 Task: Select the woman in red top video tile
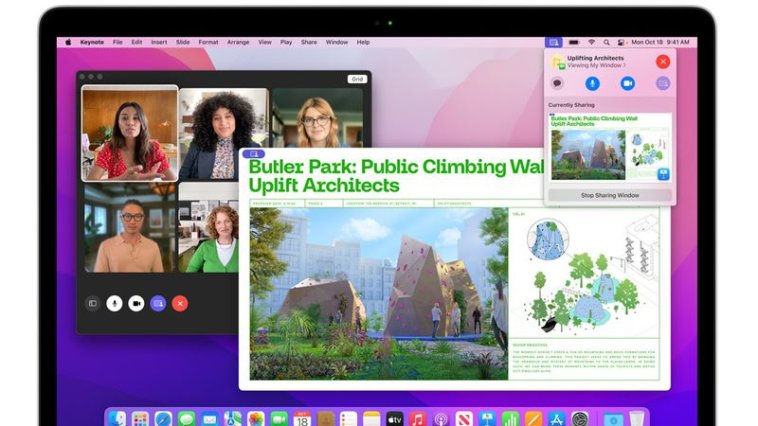point(130,133)
